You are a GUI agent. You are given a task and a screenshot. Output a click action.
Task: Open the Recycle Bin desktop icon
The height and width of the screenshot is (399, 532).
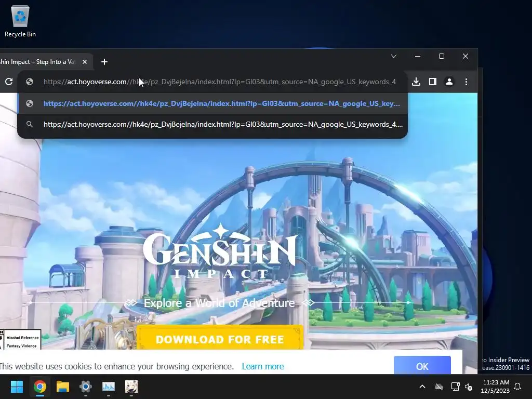coord(20,21)
